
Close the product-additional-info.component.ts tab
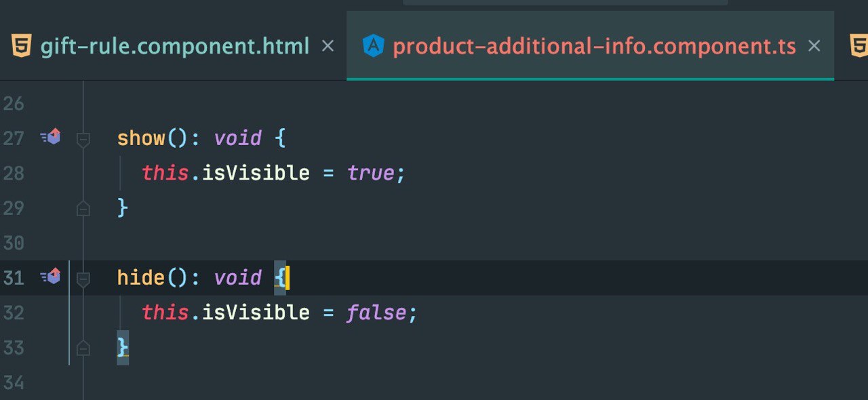tap(814, 46)
